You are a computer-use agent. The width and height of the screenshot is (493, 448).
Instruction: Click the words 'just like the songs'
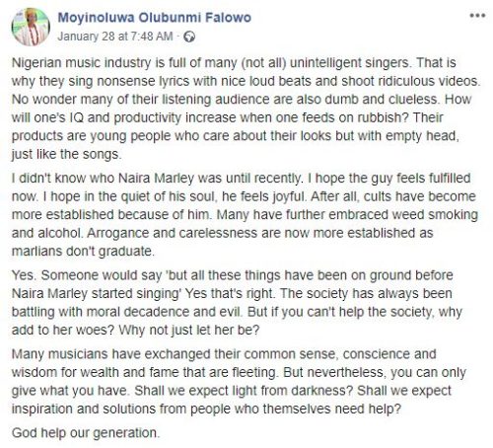(65, 154)
